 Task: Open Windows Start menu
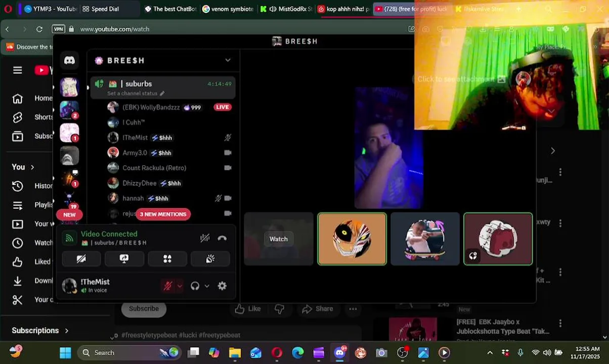[65, 353]
